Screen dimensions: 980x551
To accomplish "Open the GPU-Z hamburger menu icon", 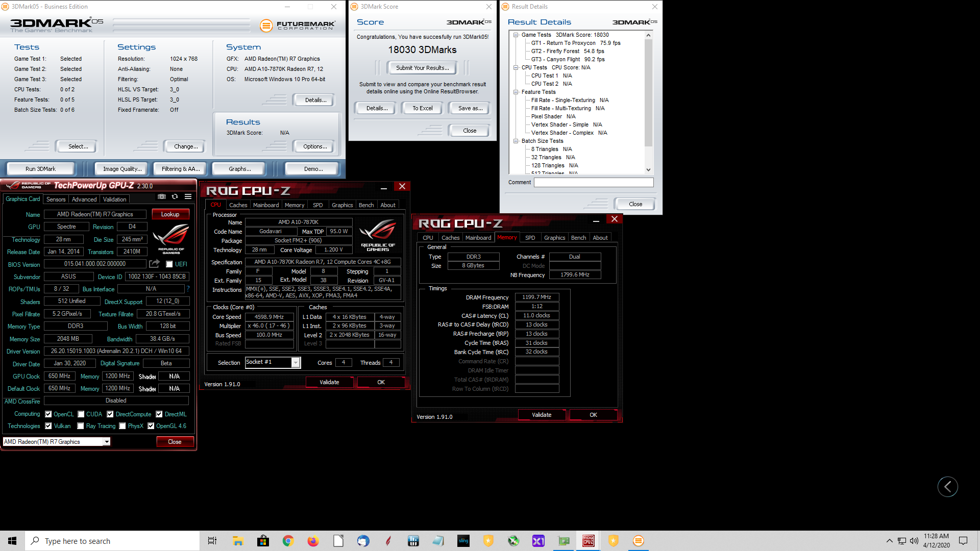I will pos(188,196).
